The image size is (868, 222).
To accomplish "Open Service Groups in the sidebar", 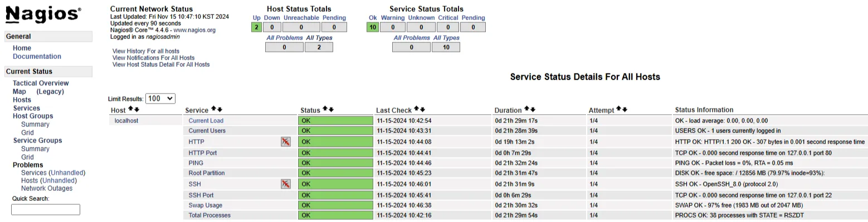I will (37, 140).
